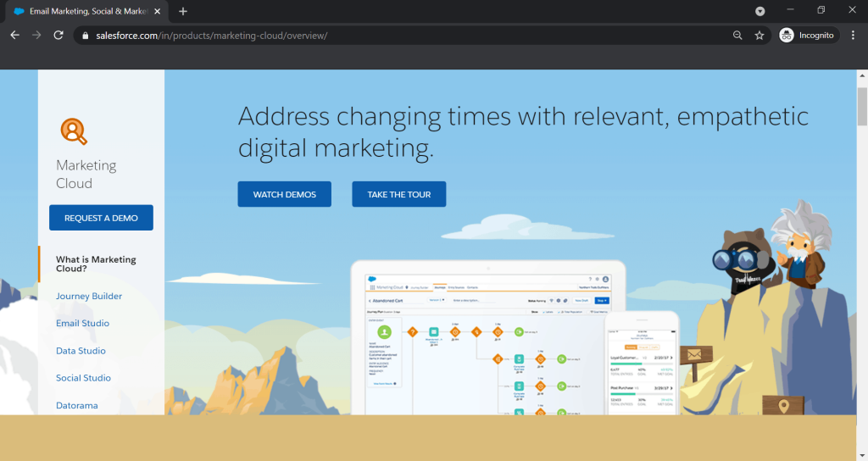Click the envelope signpost icon

[694, 354]
